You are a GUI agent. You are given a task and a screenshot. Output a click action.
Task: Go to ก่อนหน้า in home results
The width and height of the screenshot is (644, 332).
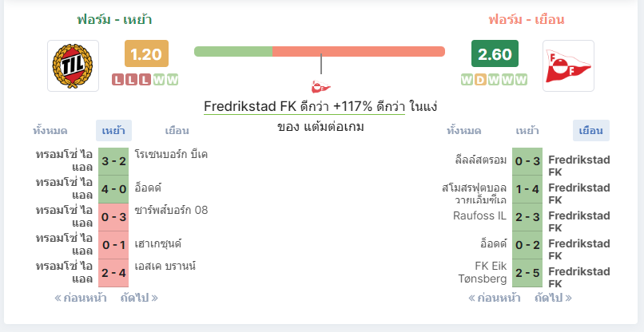tap(81, 298)
